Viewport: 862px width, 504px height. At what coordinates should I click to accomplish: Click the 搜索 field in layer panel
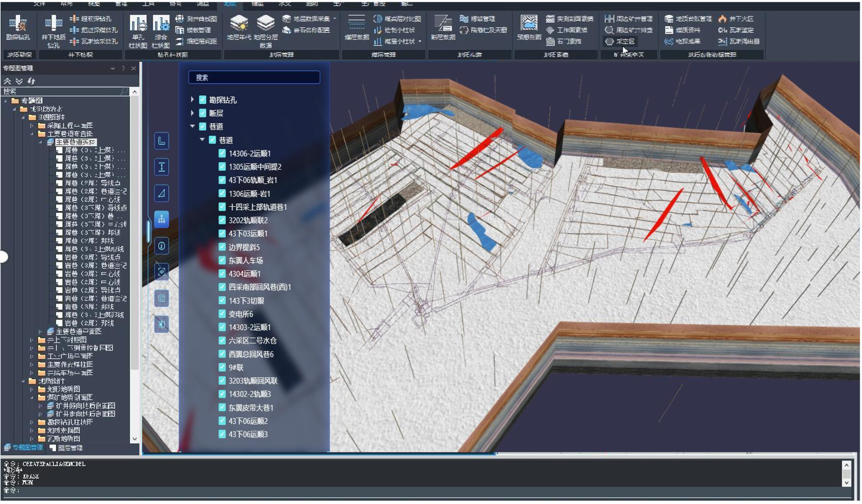254,77
